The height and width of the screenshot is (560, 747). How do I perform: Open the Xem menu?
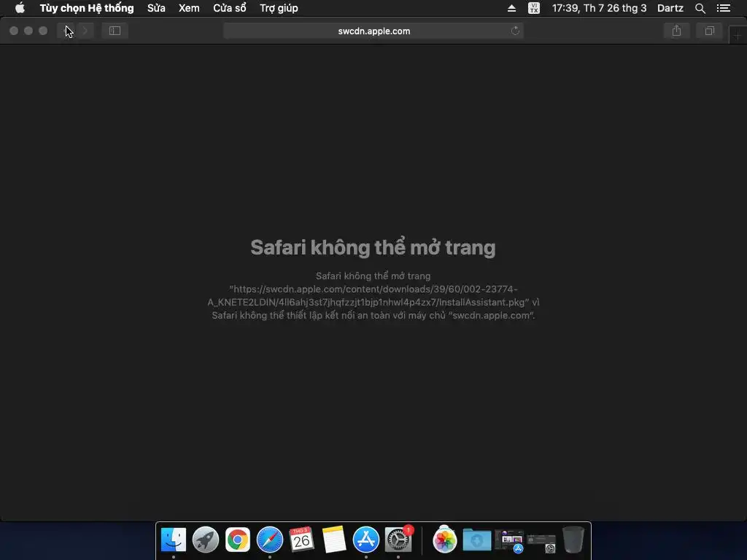point(189,8)
